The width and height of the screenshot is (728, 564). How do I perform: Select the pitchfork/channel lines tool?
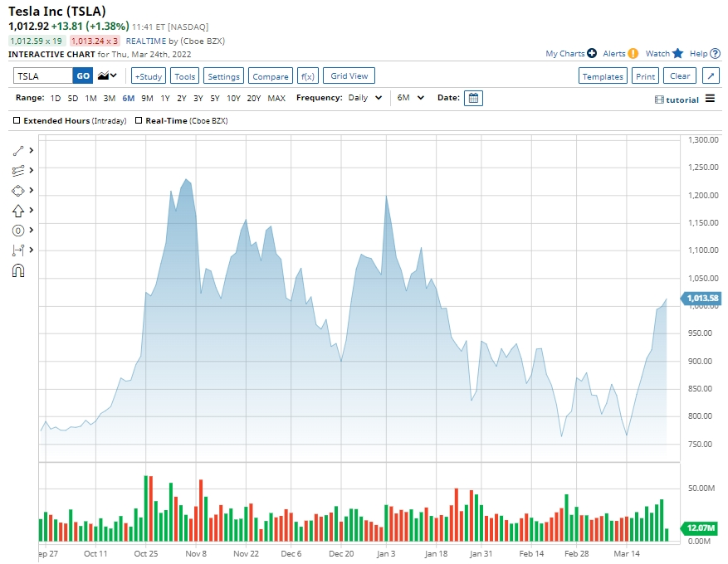(18, 171)
